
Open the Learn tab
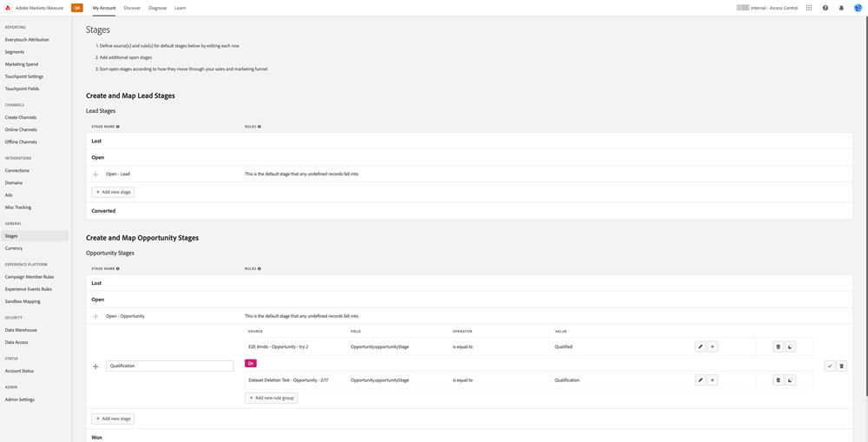click(180, 8)
